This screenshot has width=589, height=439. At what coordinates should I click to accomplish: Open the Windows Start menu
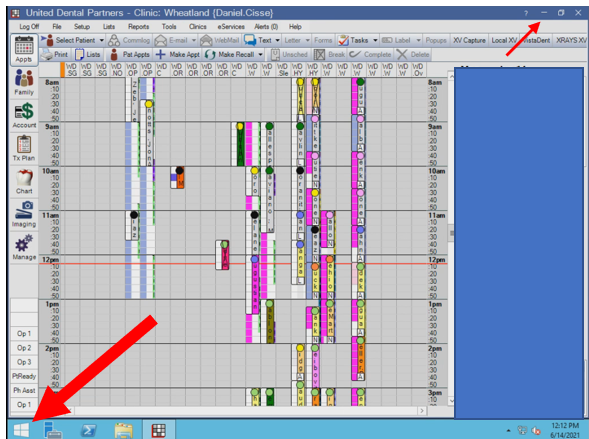[21, 430]
